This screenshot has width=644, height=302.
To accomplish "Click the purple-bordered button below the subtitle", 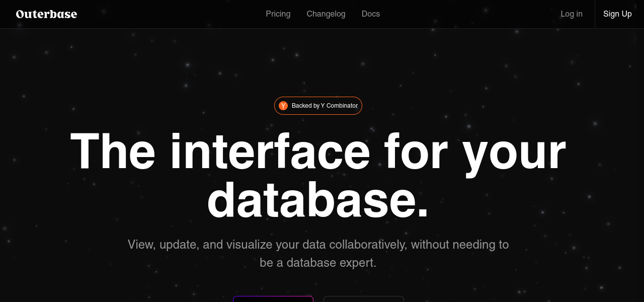I will (273, 299).
